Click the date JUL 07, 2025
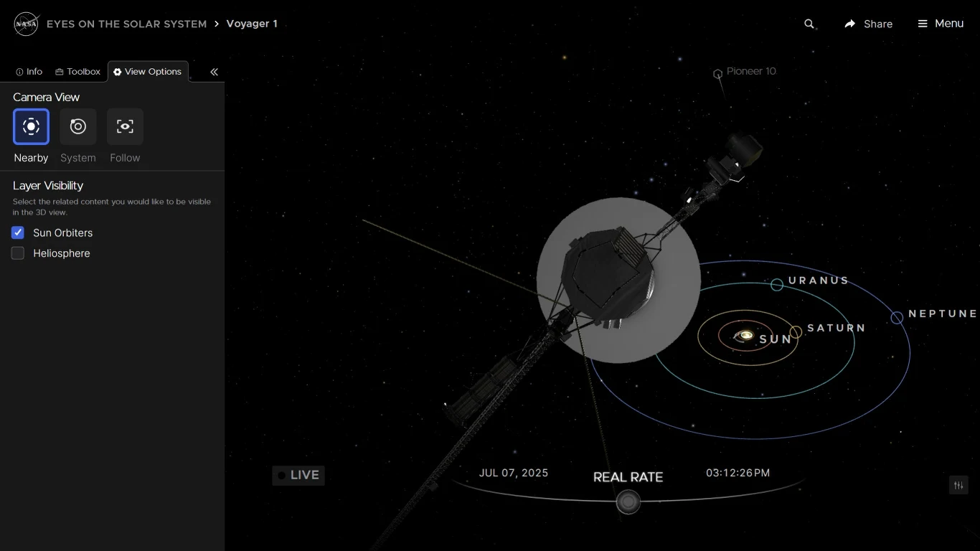Image resolution: width=980 pixels, height=551 pixels. (x=514, y=473)
